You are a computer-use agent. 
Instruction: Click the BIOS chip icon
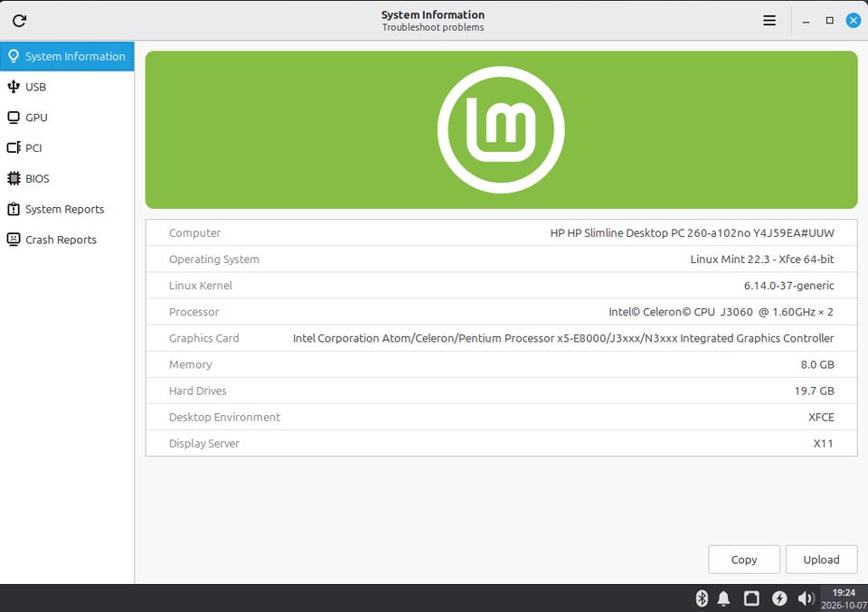click(14, 178)
